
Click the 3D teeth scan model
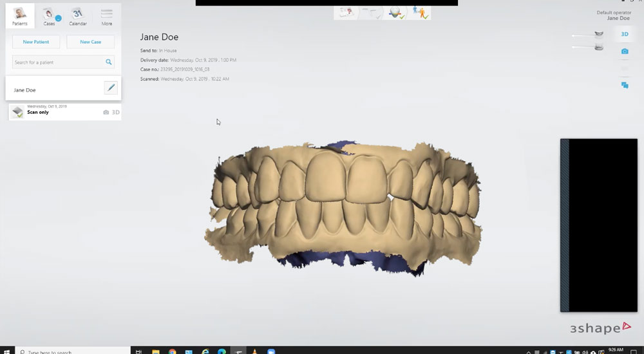[x=343, y=207]
